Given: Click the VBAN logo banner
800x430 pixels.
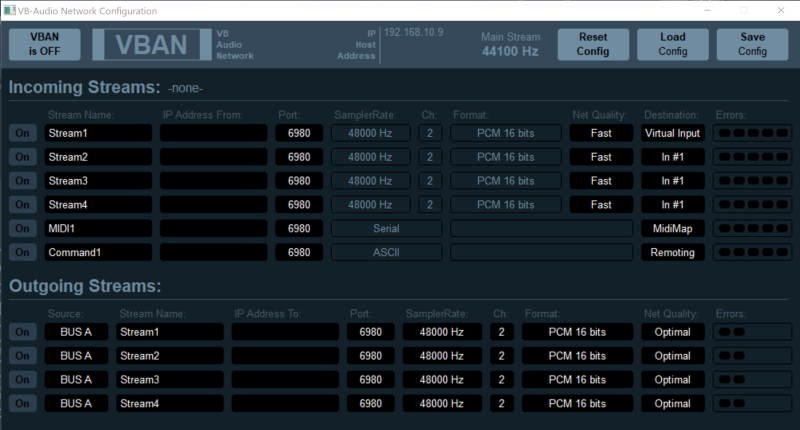Looking at the screenshot, I should point(150,45).
